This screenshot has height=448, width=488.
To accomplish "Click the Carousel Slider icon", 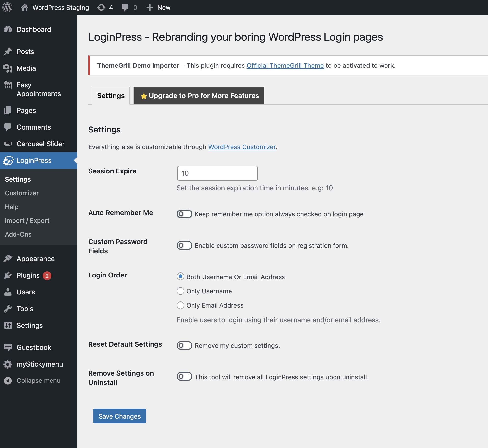I will coord(8,144).
